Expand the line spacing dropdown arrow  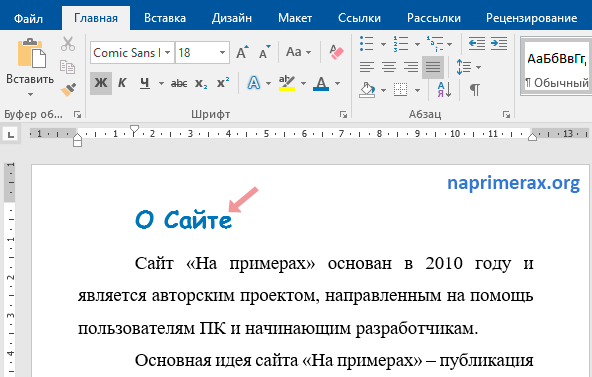pyautogui.click(x=478, y=68)
